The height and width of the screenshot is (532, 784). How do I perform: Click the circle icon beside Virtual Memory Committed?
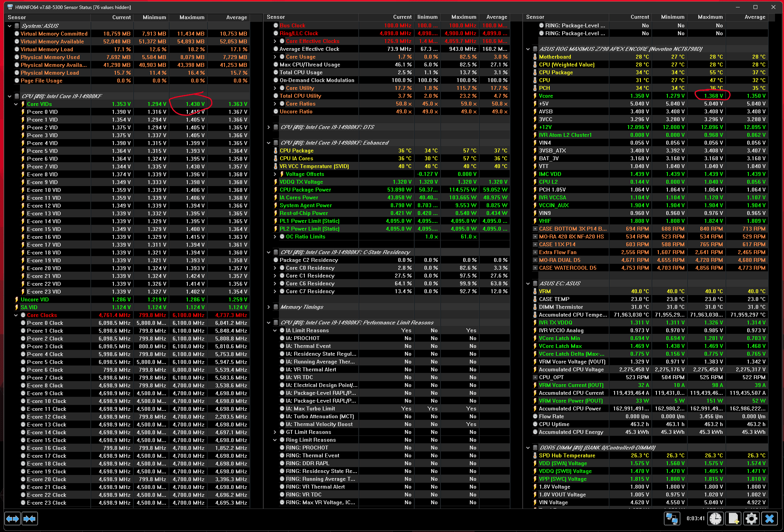17,34
